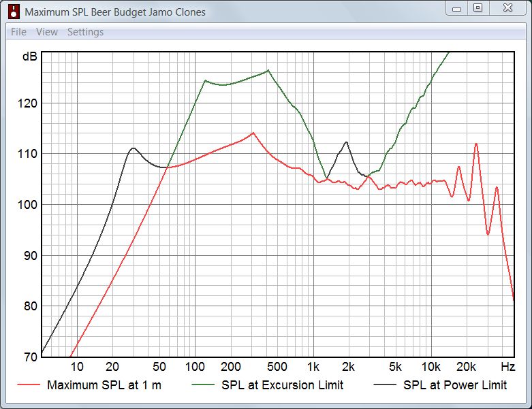Minimize the Maximum SPL window
The width and height of the screenshot is (532, 409).
456,8
